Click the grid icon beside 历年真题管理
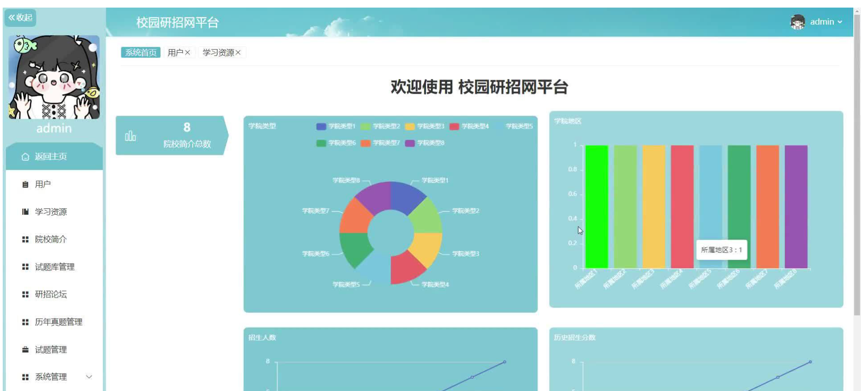The height and width of the screenshot is (391, 868). pos(25,322)
